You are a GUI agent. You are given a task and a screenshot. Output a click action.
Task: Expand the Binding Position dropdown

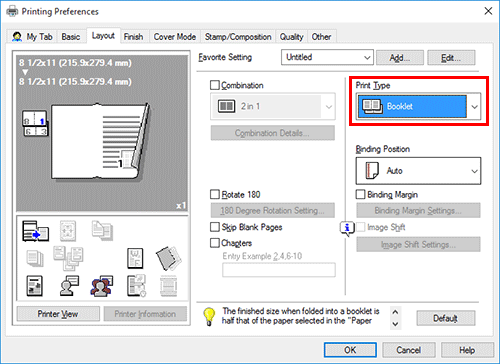coord(418,171)
